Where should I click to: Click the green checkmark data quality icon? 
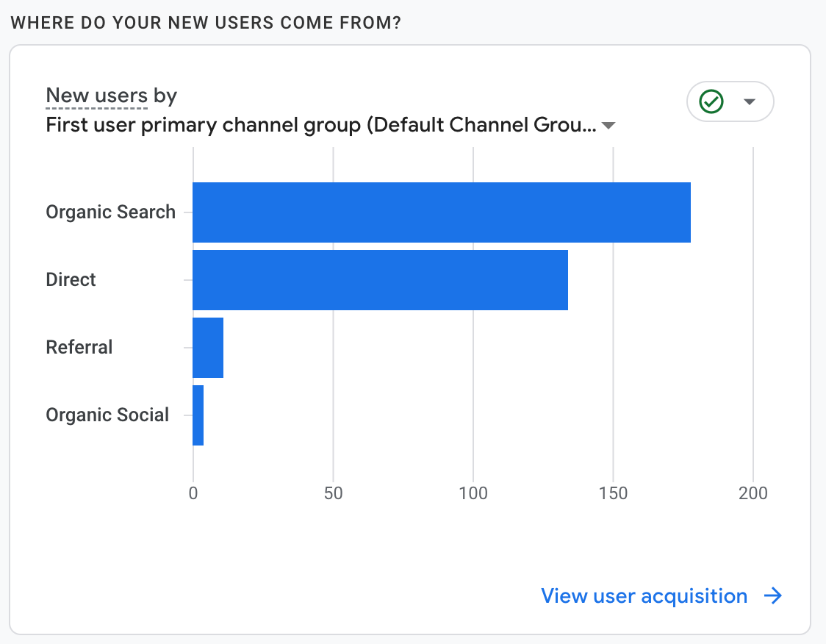(x=711, y=101)
